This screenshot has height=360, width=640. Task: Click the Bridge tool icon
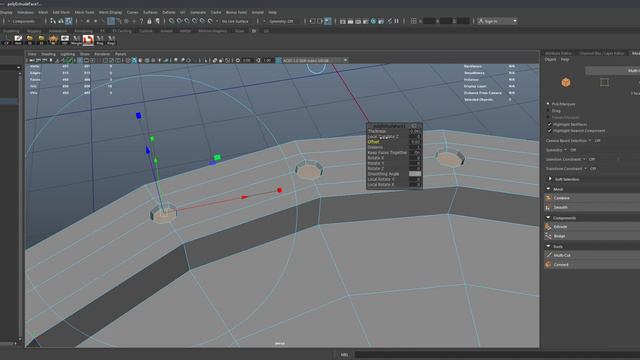(548, 236)
